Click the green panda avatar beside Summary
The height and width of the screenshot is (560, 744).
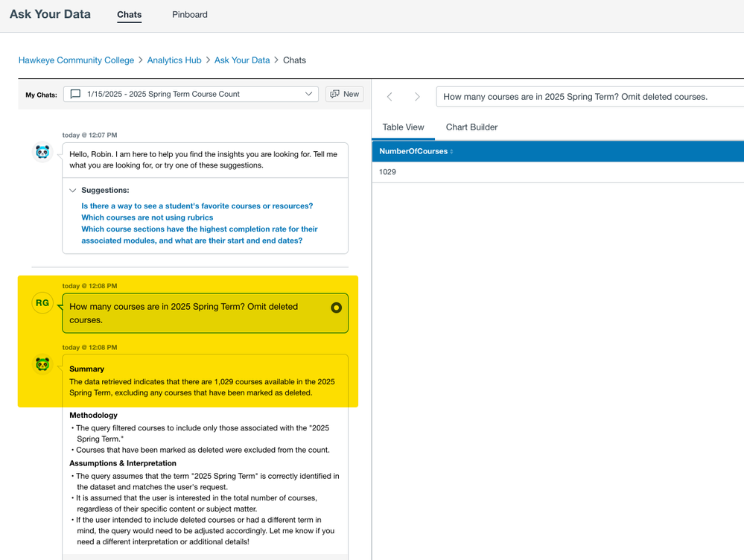click(42, 364)
